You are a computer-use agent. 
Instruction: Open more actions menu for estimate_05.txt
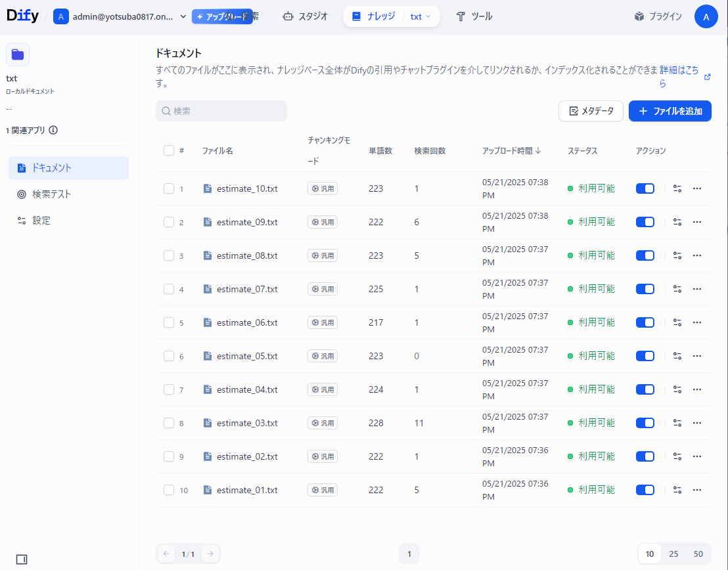point(697,356)
